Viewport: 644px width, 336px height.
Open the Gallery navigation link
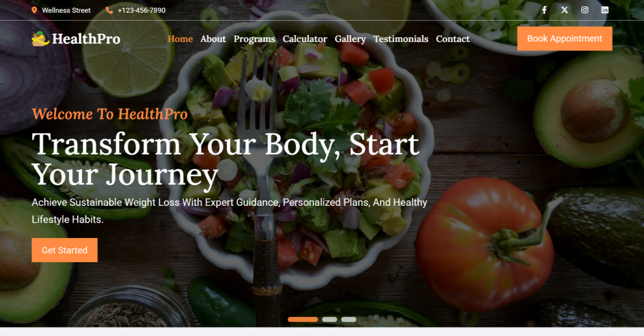tap(350, 39)
